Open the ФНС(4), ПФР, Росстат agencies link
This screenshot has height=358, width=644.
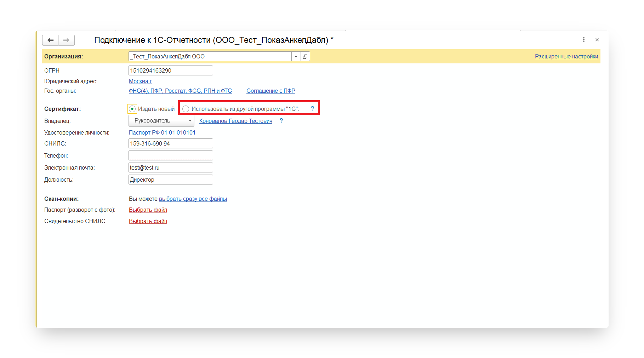pyautogui.click(x=180, y=91)
